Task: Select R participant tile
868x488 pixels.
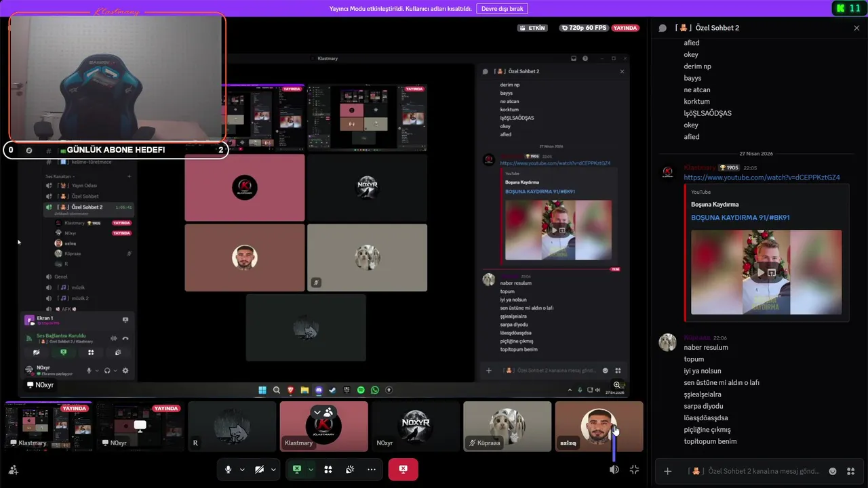Action: (232, 426)
